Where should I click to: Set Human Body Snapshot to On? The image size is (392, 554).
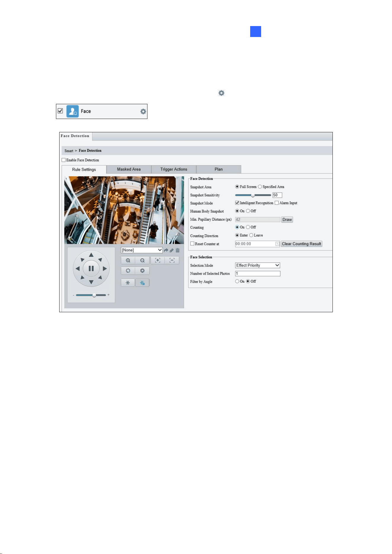point(237,211)
